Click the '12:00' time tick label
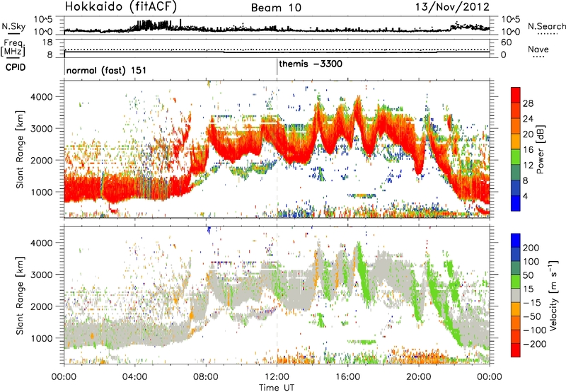Viewport: 566px width, 392px height. click(277, 377)
